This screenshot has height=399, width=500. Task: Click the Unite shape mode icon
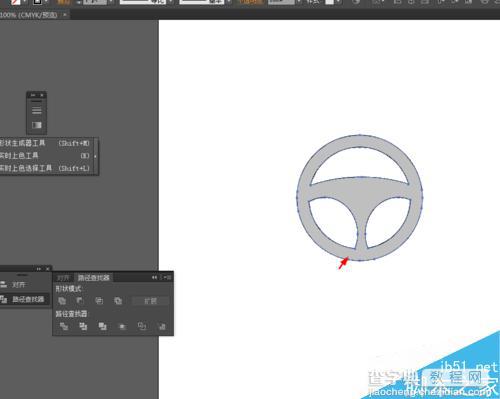(62, 301)
